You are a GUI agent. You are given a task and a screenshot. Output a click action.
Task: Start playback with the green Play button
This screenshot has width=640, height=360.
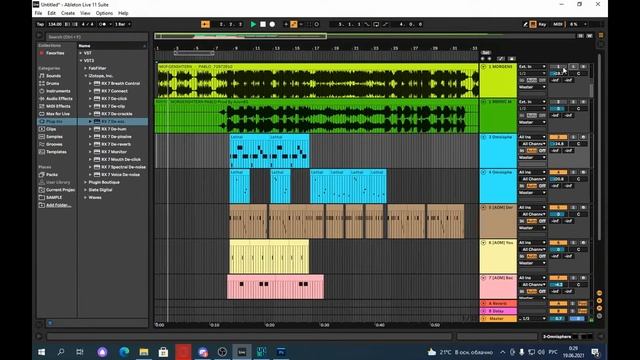pyautogui.click(x=253, y=24)
